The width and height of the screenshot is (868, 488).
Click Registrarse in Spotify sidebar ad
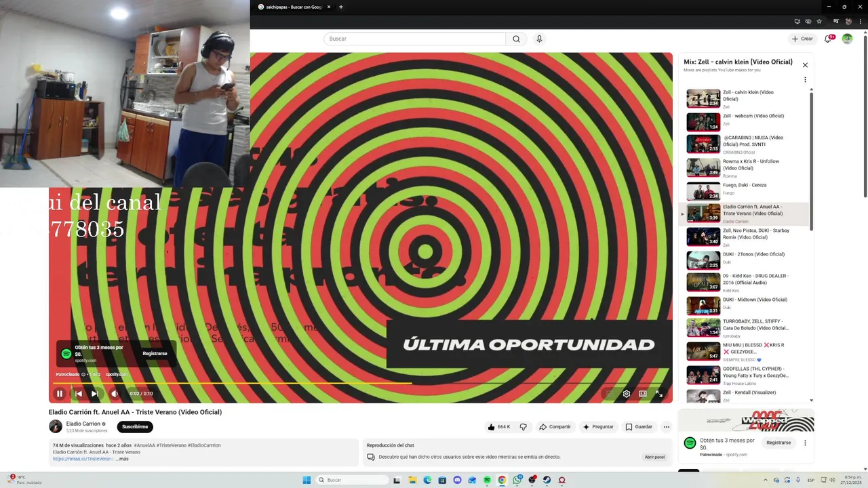point(778,443)
